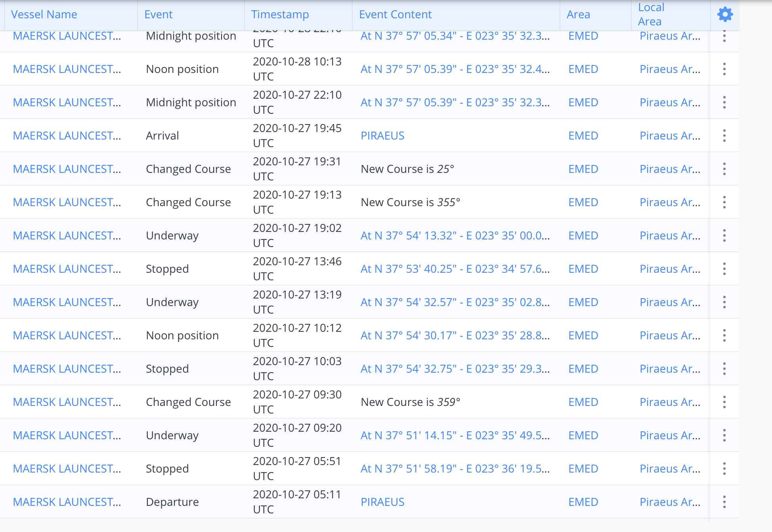The image size is (772, 532).
Task: Open the Piraeus local area link in the 05:51 Stopped row
Action: pos(670,469)
